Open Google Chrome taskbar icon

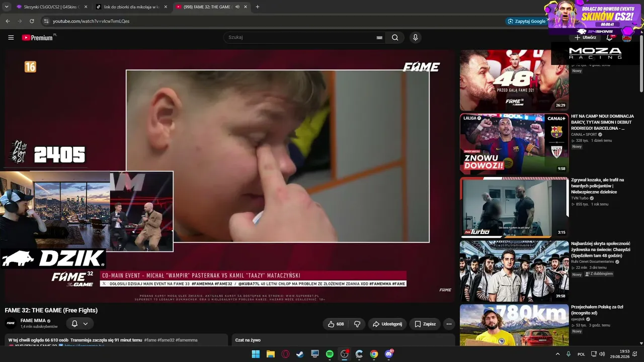tap(374, 354)
